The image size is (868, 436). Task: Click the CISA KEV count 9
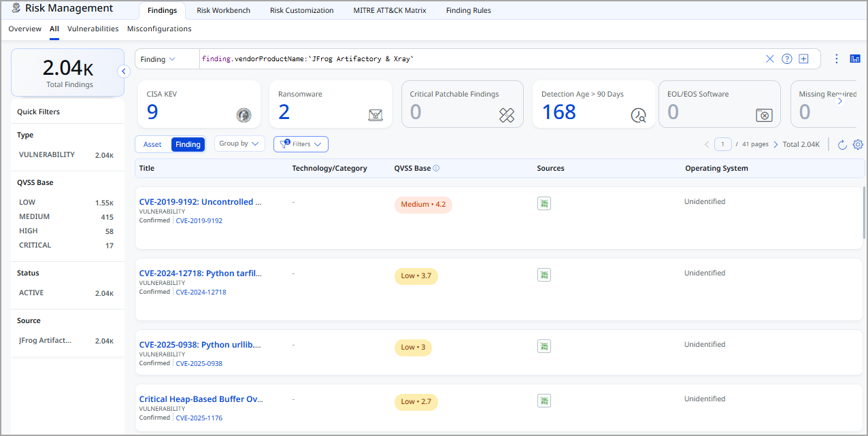point(152,112)
